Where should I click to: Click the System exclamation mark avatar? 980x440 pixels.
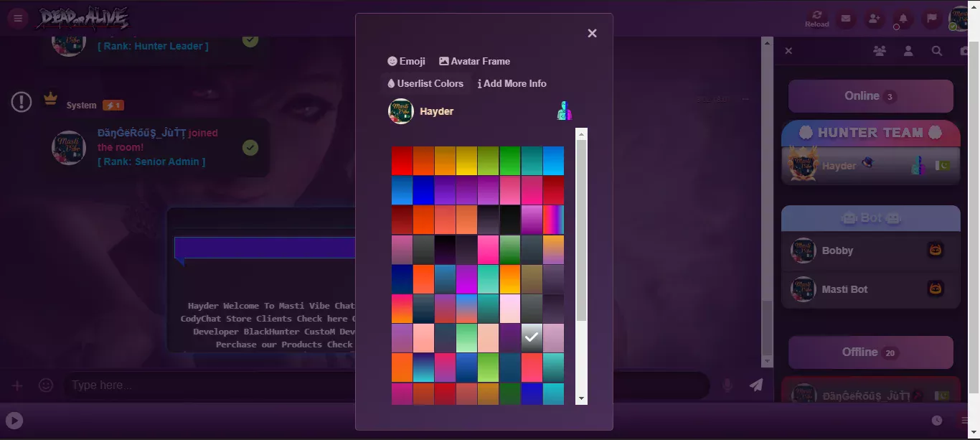point(22,102)
